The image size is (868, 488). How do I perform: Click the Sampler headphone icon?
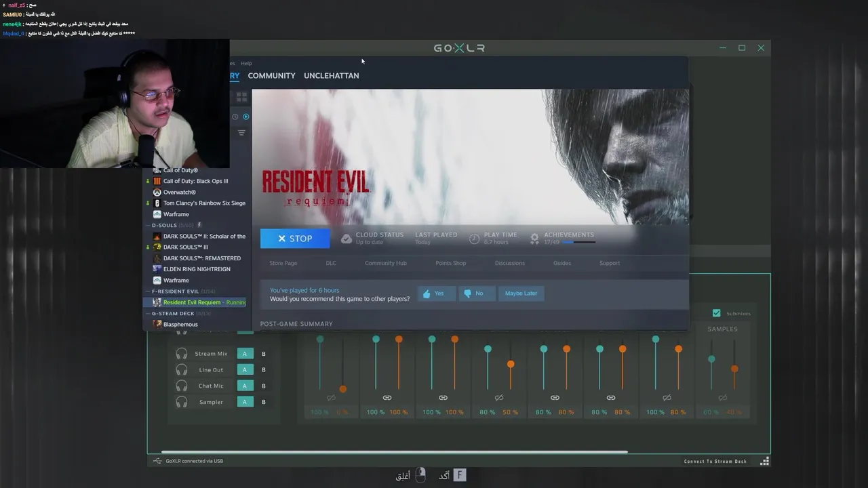coord(182,402)
